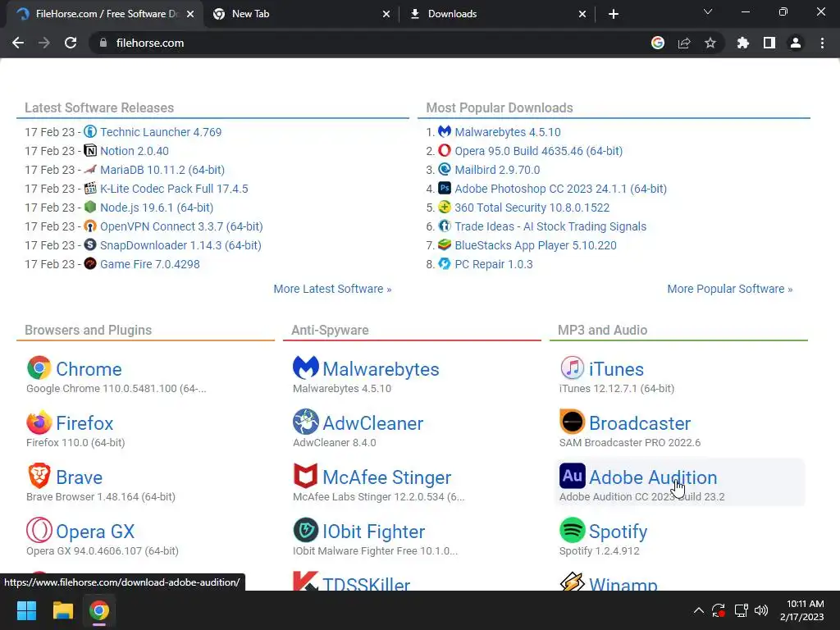Click the SAM Broadcaster orange icon
This screenshot has width=840, height=630.
tap(572, 422)
